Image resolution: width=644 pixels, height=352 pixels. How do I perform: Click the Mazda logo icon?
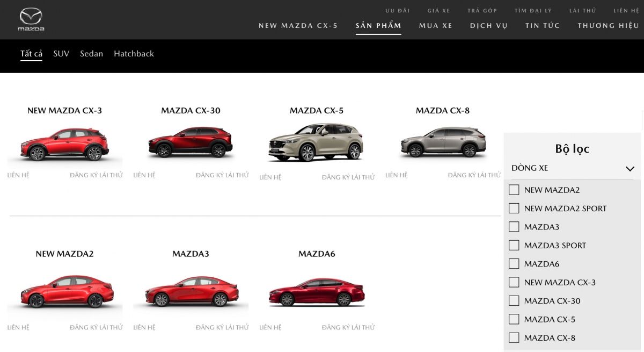point(31,19)
